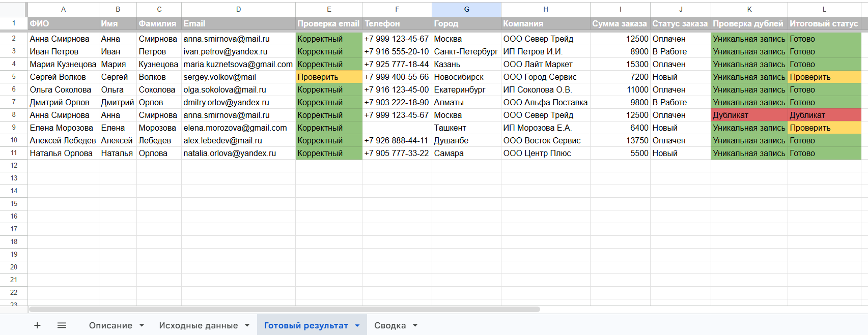Select row 12 header
The width and height of the screenshot is (868, 335).
(x=14, y=166)
